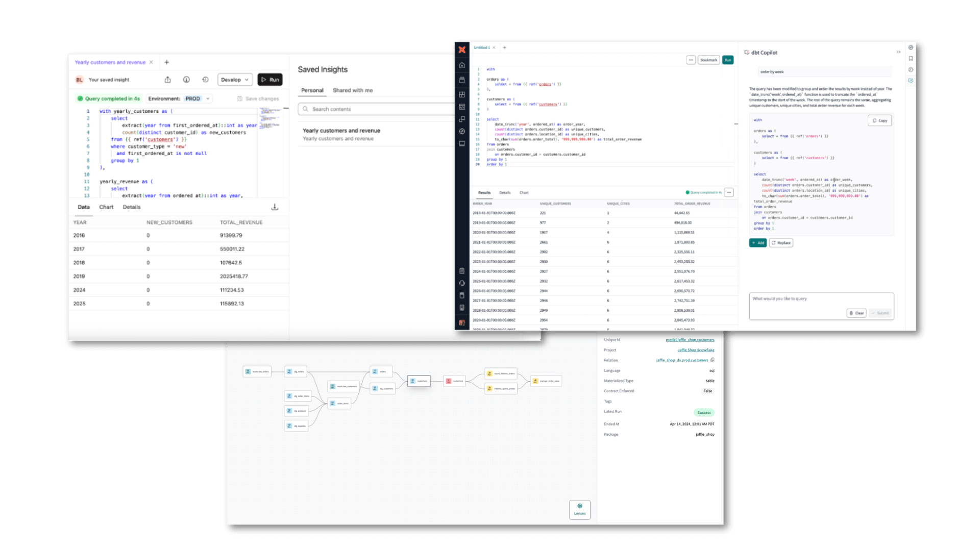Collapse dbt Copilot panel with double chevron

tap(898, 52)
